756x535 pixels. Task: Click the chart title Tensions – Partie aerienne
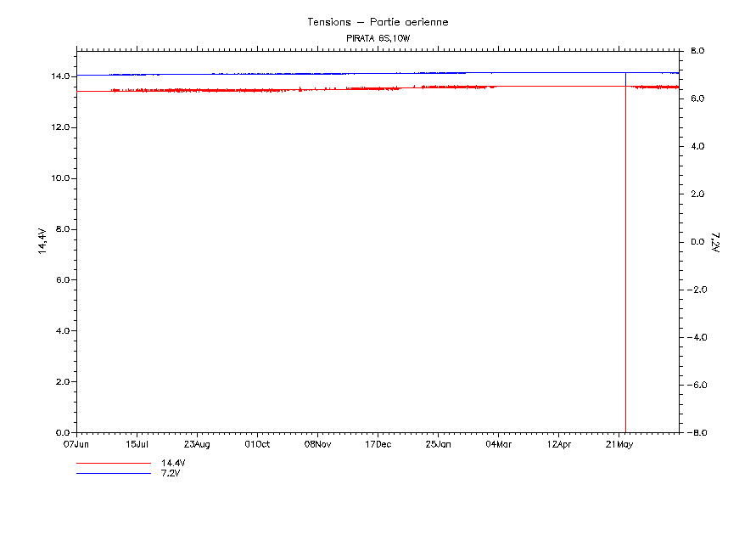coord(378,22)
